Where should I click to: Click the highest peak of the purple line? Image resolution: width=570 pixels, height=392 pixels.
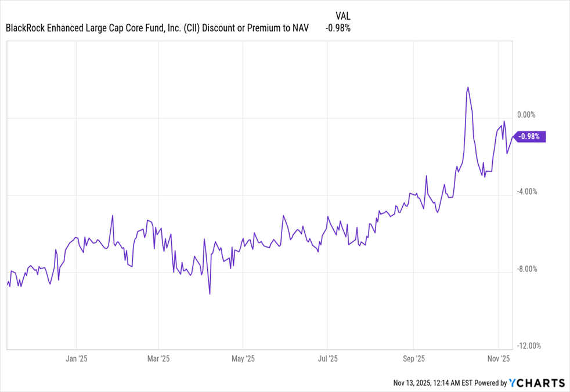[468, 88]
